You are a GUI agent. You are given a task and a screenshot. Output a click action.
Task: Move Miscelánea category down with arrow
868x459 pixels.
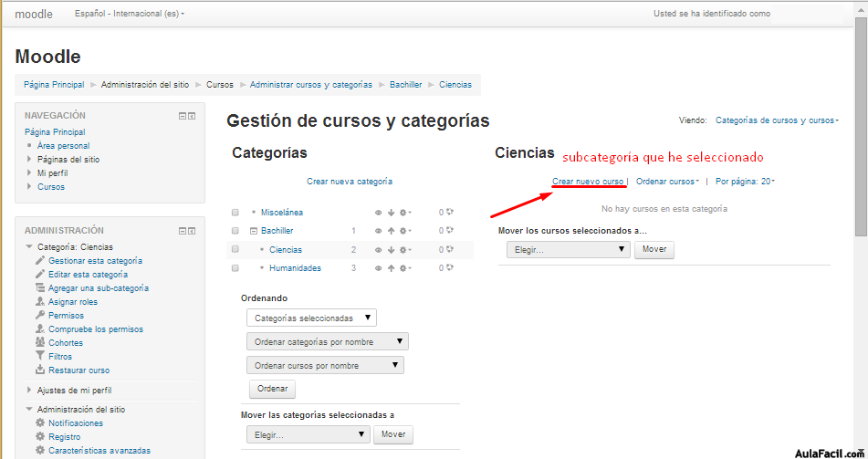(x=391, y=213)
